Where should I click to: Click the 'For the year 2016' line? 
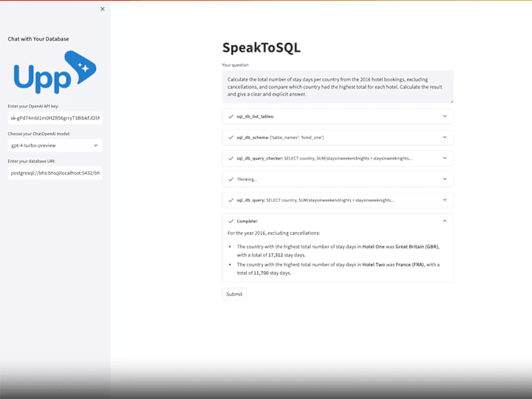274,233
